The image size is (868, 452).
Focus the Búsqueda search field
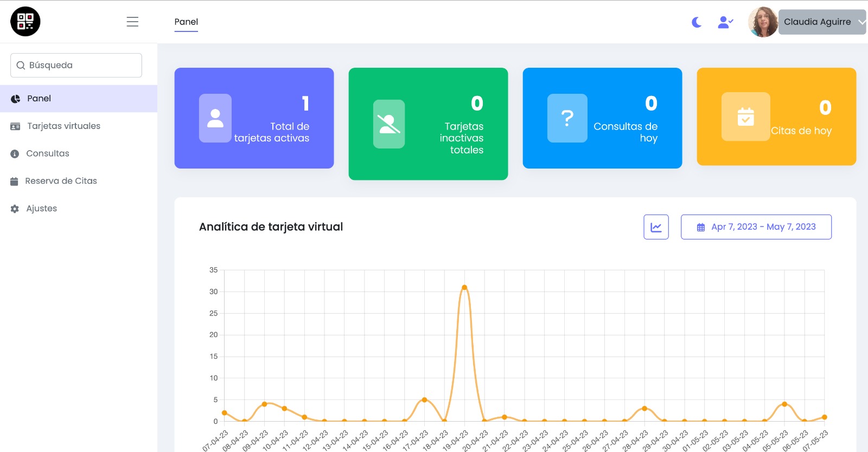pos(76,65)
